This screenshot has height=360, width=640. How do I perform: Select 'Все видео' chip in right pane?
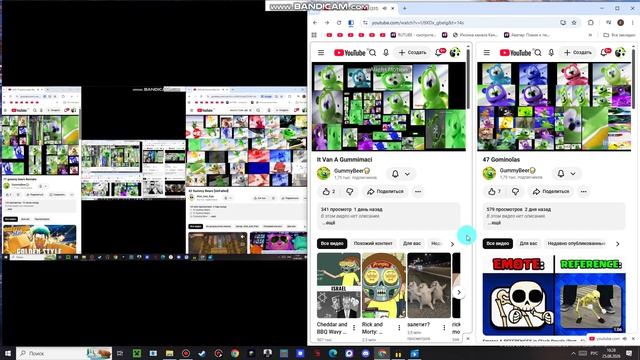(497, 244)
